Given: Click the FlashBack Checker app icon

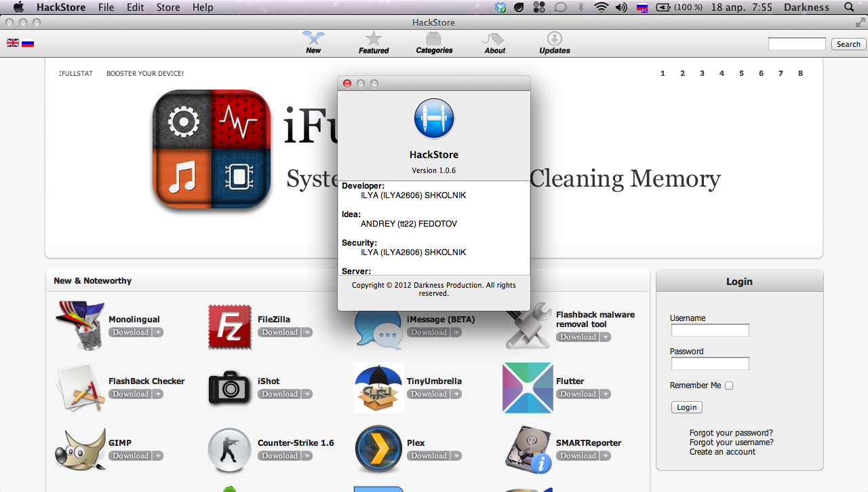Looking at the screenshot, I should click(81, 387).
